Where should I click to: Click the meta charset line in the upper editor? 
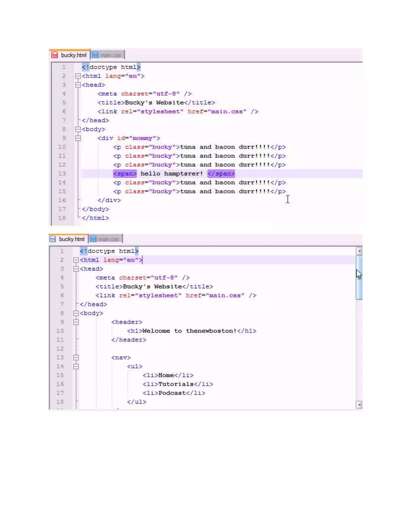(145, 94)
